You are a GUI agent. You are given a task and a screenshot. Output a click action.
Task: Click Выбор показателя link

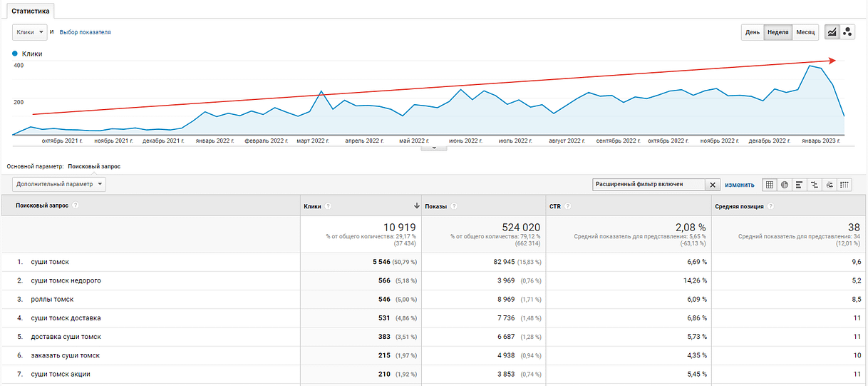[x=85, y=32]
